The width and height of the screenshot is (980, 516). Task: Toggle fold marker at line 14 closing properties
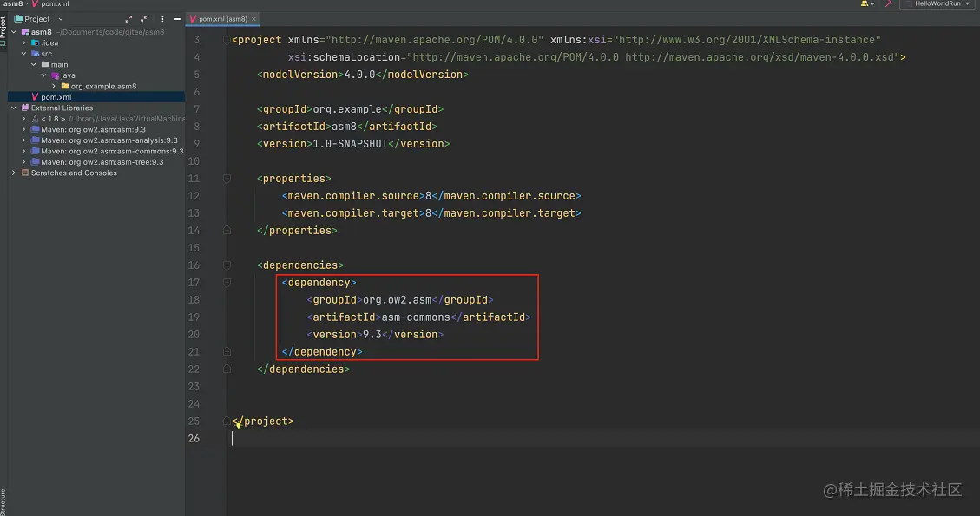[x=227, y=231]
